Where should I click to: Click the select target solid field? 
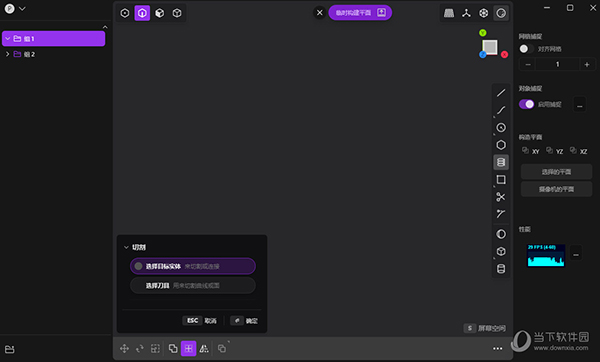pos(193,266)
